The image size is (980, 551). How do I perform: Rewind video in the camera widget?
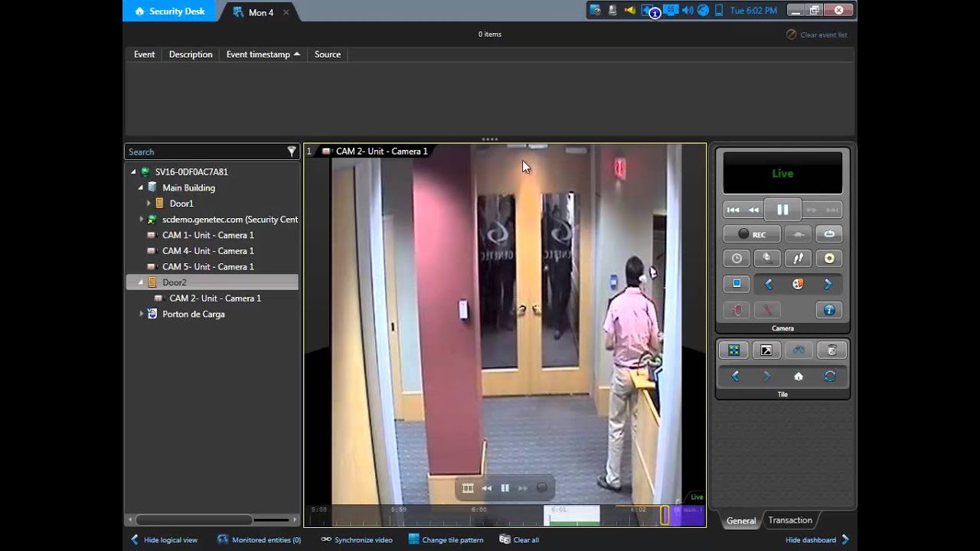[754, 210]
